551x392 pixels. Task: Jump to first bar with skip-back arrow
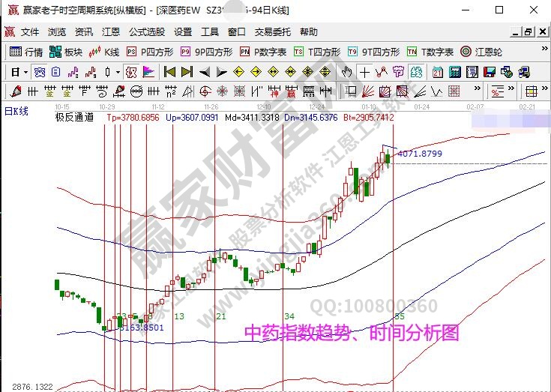pyautogui.click(x=170, y=72)
